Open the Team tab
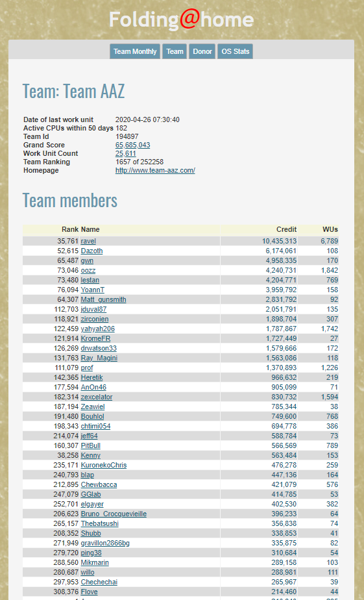The image size is (364, 600). pyautogui.click(x=175, y=51)
